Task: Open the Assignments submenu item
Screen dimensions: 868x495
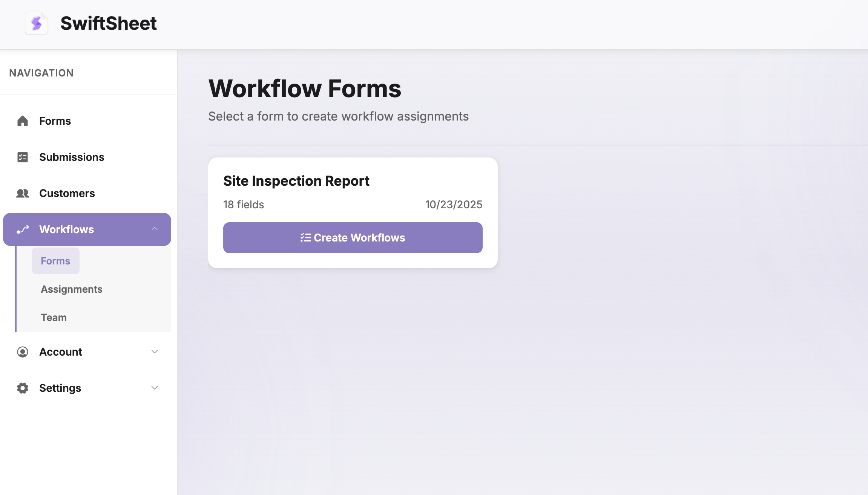Action: tap(71, 289)
